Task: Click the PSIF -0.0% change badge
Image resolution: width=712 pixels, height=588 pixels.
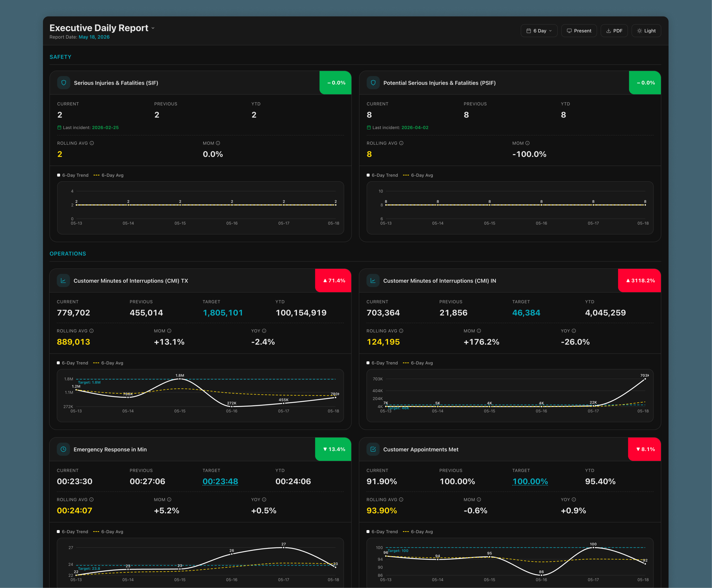Action: click(x=645, y=83)
